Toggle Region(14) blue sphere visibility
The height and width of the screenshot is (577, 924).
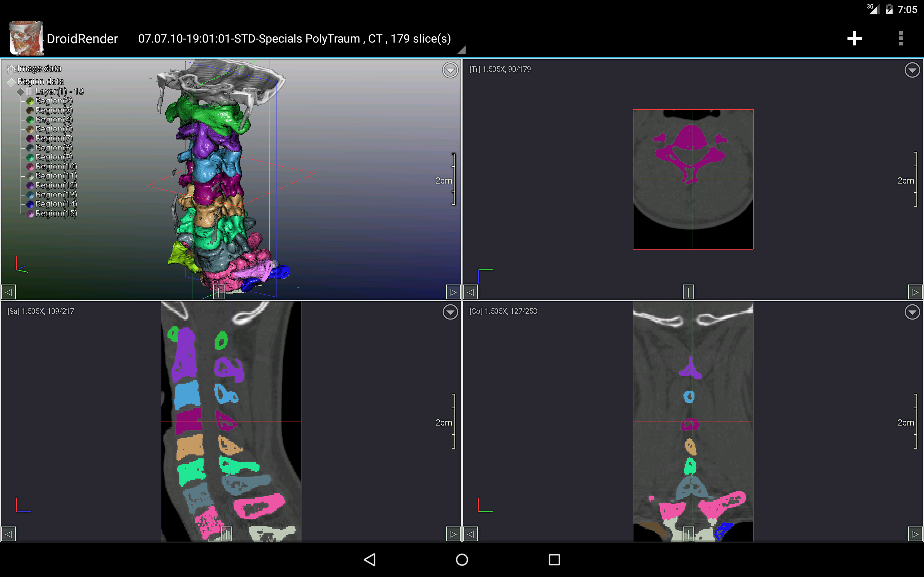pos(30,204)
